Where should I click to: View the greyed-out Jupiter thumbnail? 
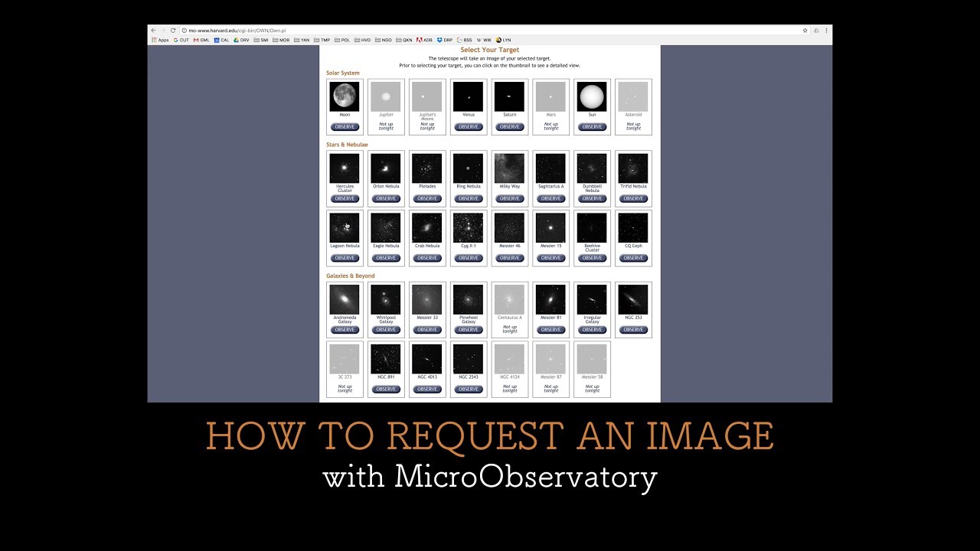[x=386, y=96]
